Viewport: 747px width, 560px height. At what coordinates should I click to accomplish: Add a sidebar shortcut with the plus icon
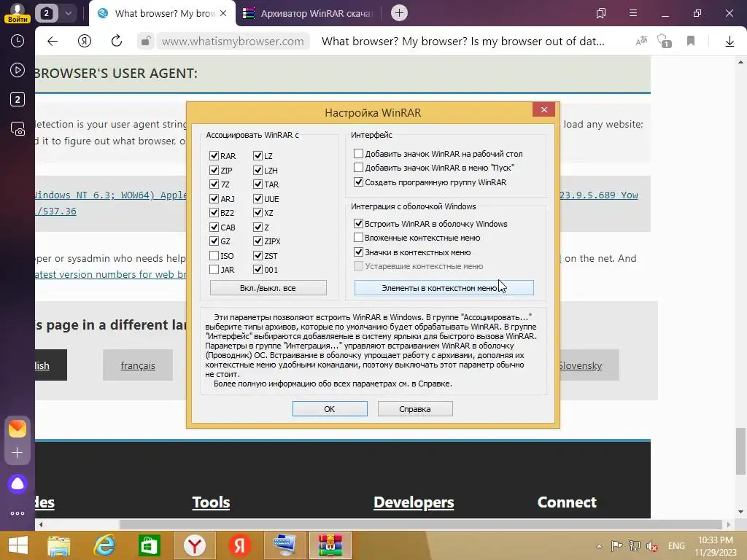click(x=18, y=452)
